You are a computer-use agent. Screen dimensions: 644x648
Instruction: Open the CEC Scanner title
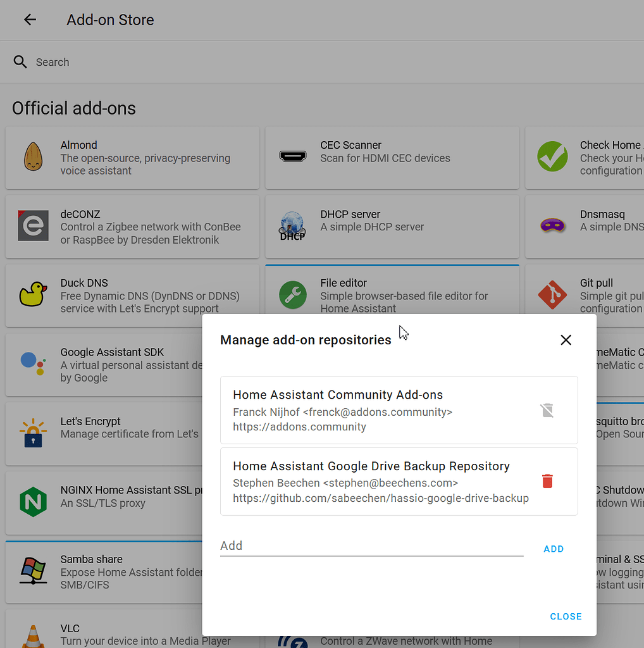click(x=350, y=145)
